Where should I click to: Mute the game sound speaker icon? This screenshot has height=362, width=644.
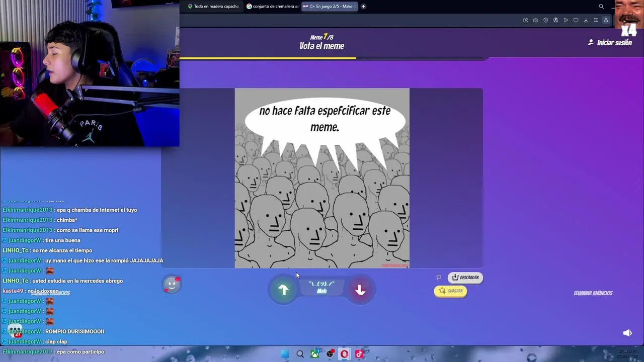[x=627, y=333]
